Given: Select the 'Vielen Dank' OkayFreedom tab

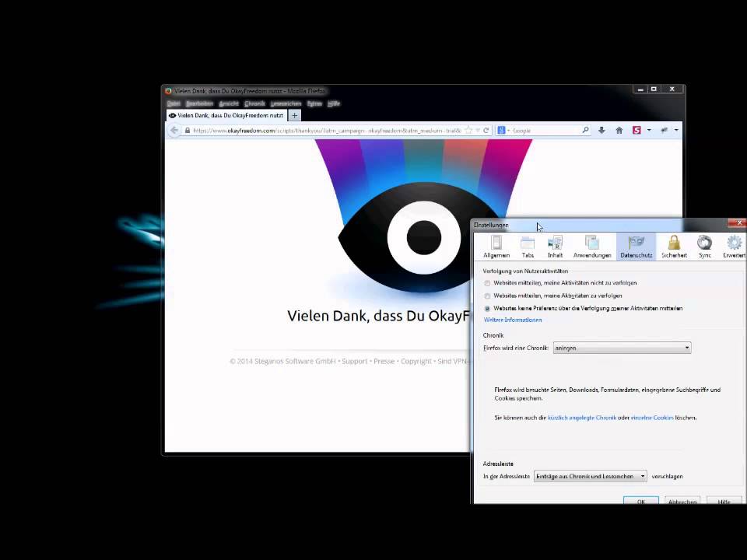Looking at the screenshot, I should tap(226, 115).
